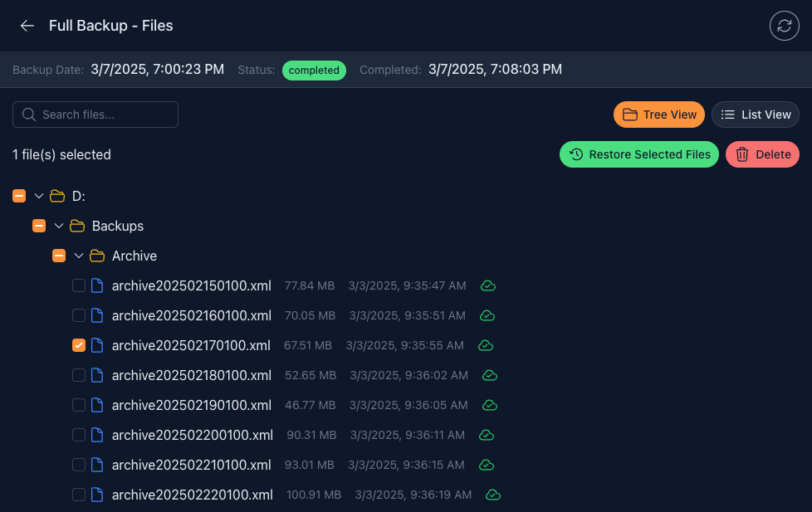Select file name archive202502190100.xml
Image resolution: width=812 pixels, height=512 pixels.
[192, 405]
